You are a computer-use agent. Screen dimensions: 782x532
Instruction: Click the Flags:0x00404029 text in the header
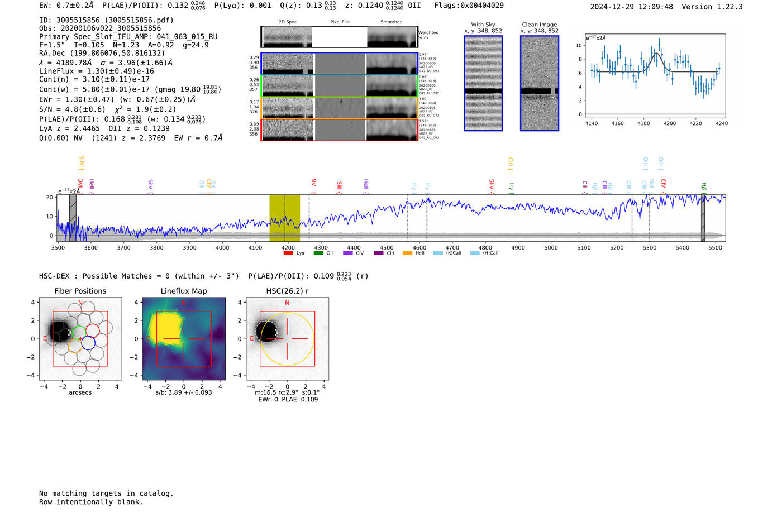[x=469, y=6]
